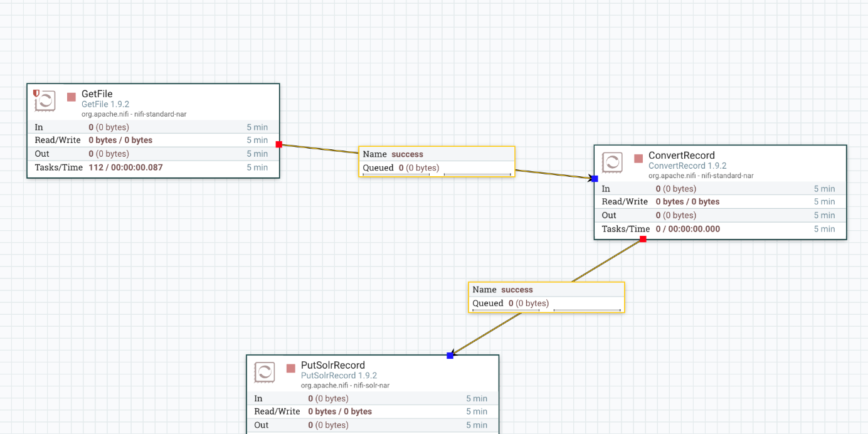
Task: Click the stopped indicator square on ConvertRecord
Action: pos(638,159)
